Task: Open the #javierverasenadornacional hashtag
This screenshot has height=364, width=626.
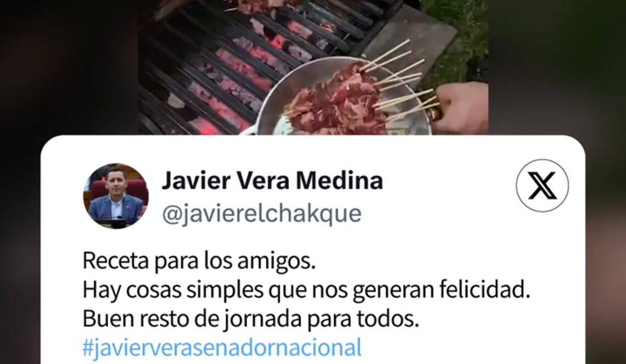Action: click(x=222, y=347)
